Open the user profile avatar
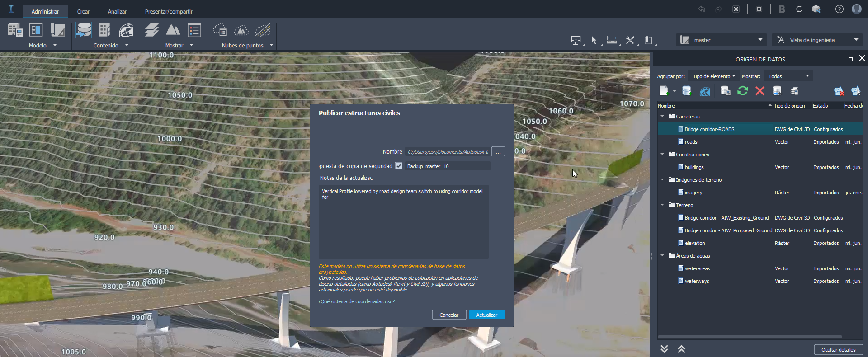868x357 pixels. click(857, 9)
